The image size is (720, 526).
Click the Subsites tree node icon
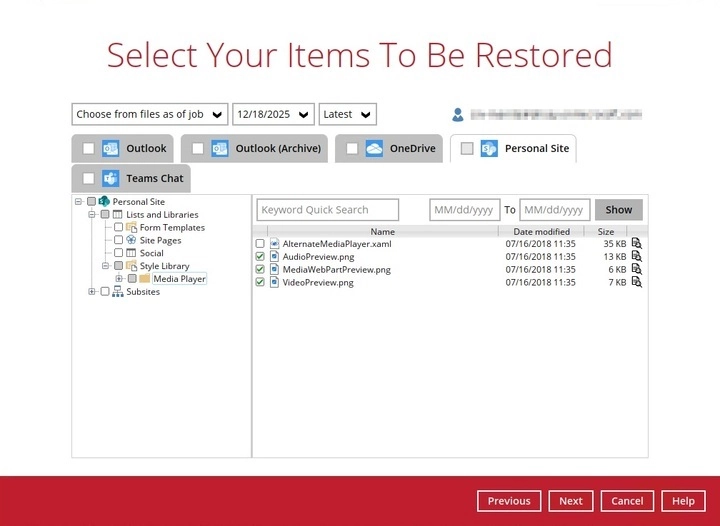[x=118, y=292]
